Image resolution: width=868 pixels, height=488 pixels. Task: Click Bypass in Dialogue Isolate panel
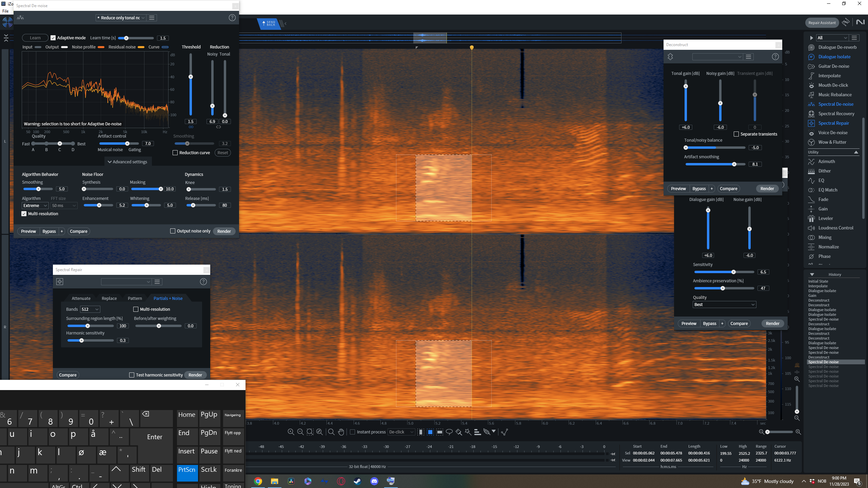[x=710, y=323]
